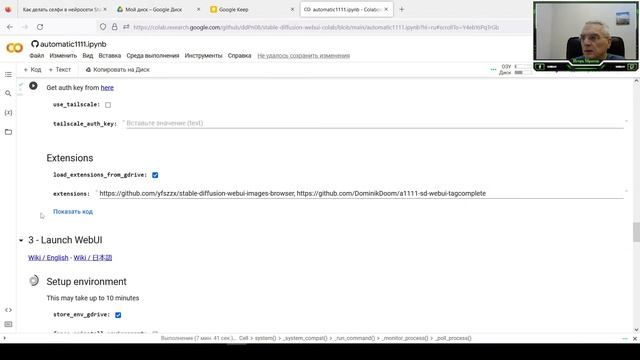This screenshot has height=360, width=640.
Task: Click the lock icon in the address bar
Action: coord(115,27)
